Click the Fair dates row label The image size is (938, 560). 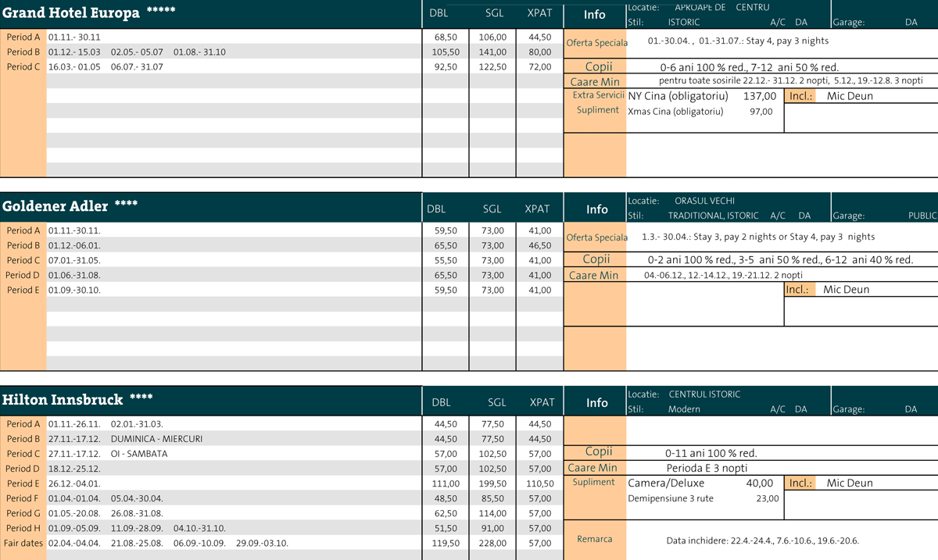tap(23, 543)
